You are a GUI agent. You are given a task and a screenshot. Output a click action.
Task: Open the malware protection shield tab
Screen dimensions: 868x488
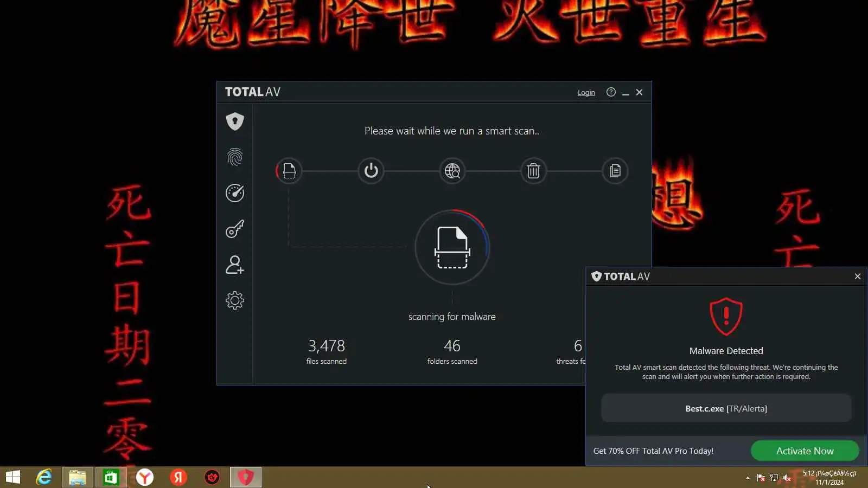(x=235, y=121)
